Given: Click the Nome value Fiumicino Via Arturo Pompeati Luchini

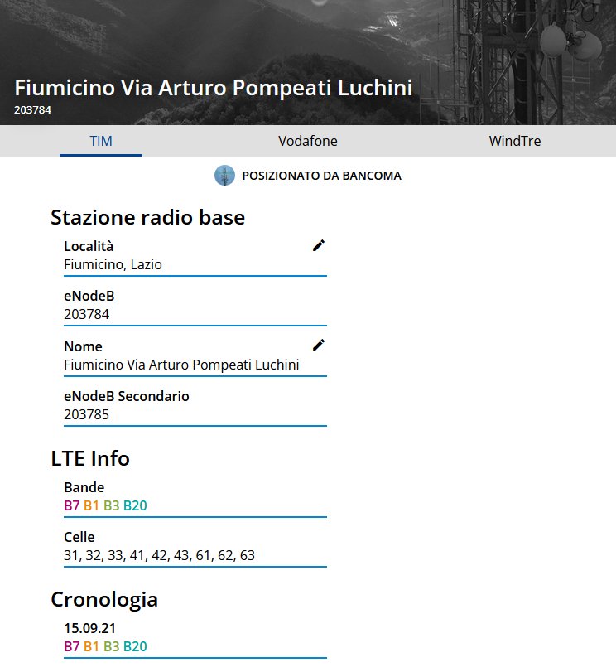Looking at the screenshot, I should (181, 365).
